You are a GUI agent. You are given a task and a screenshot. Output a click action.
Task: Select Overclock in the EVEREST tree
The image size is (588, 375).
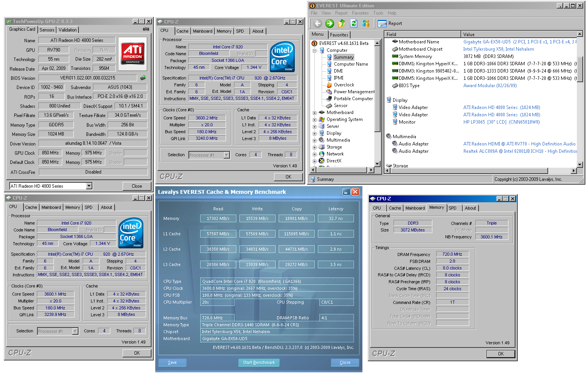pyautogui.click(x=344, y=85)
